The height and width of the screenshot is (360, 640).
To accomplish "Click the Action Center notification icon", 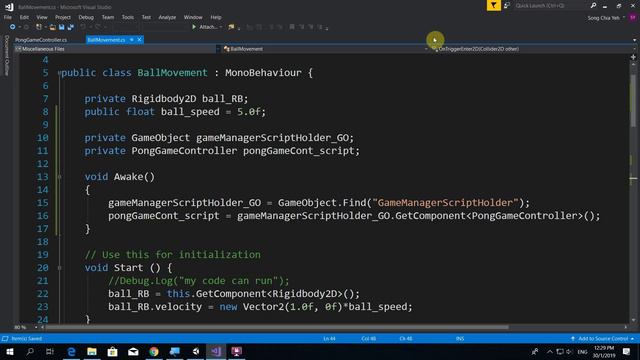I will (626, 351).
